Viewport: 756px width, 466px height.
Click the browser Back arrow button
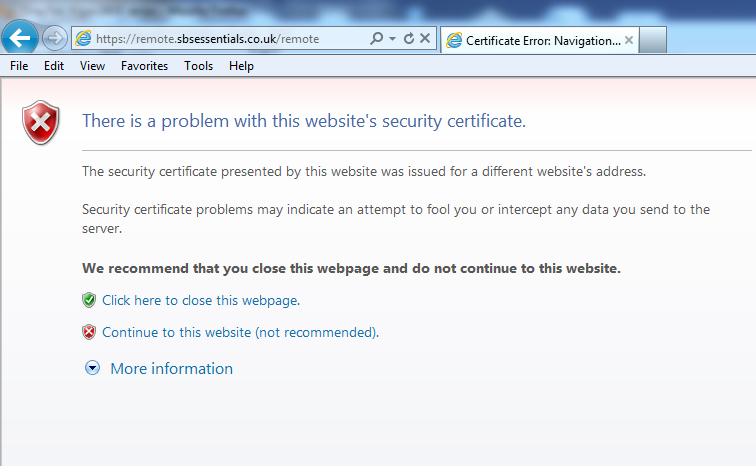tap(22, 38)
